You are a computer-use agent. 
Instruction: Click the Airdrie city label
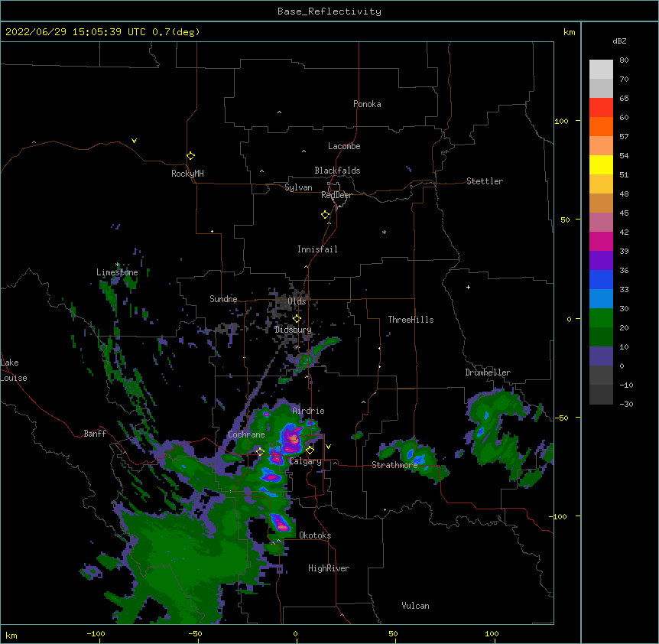click(309, 411)
